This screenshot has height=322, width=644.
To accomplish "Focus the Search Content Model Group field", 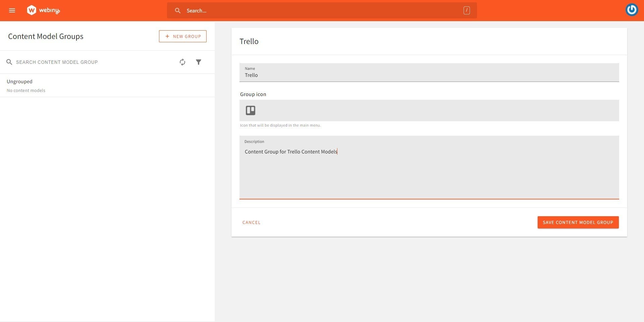I will pos(94,62).
